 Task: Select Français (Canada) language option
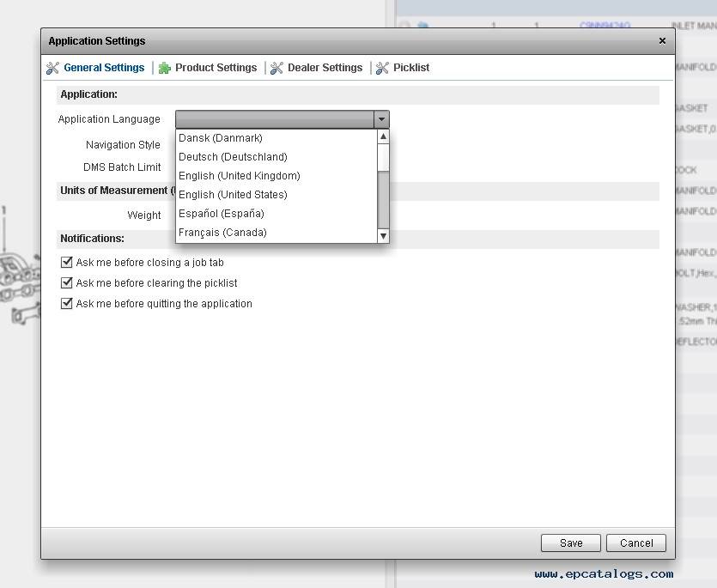222,233
